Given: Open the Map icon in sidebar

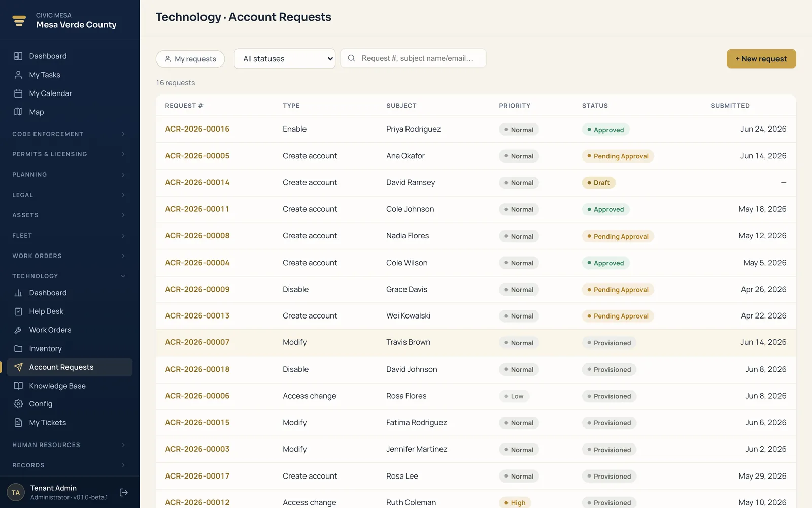Looking at the screenshot, I should coord(18,112).
